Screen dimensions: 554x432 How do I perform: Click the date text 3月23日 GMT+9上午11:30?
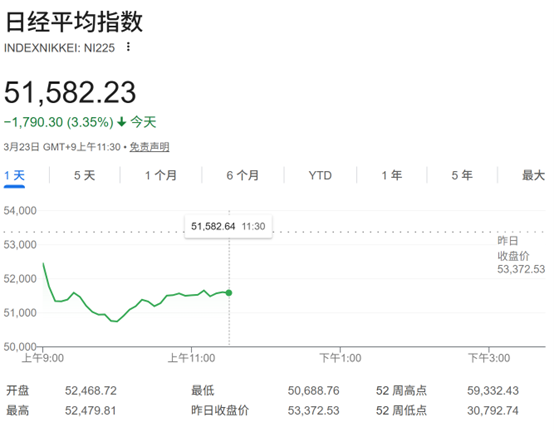[62, 147]
